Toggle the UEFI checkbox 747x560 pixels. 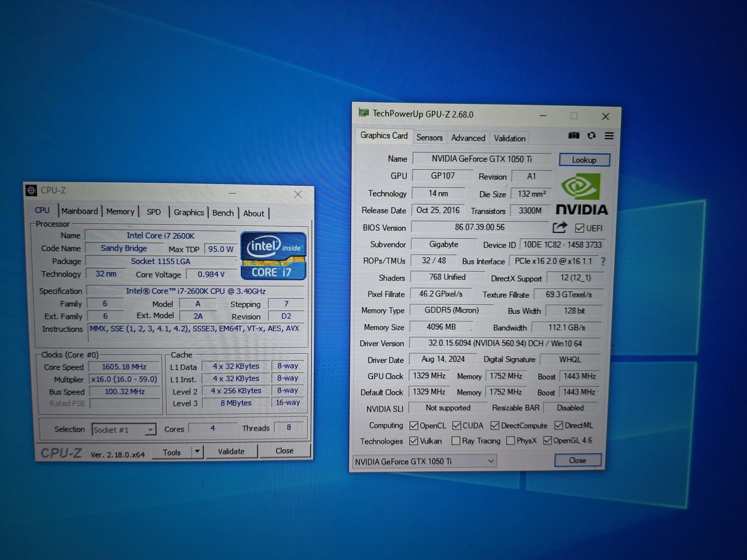579,228
